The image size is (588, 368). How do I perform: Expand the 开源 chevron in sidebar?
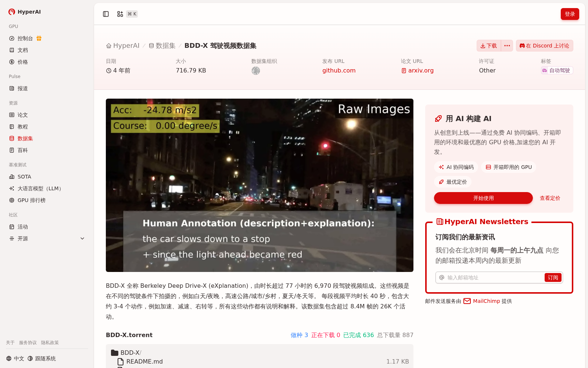82,238
